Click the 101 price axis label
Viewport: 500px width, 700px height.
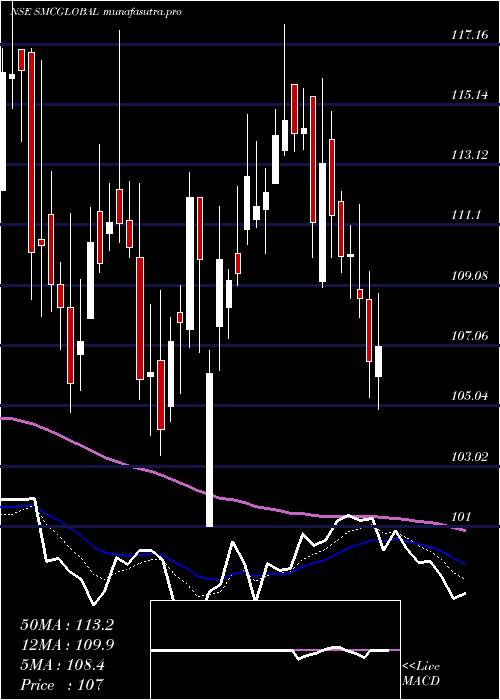point(461,517)
